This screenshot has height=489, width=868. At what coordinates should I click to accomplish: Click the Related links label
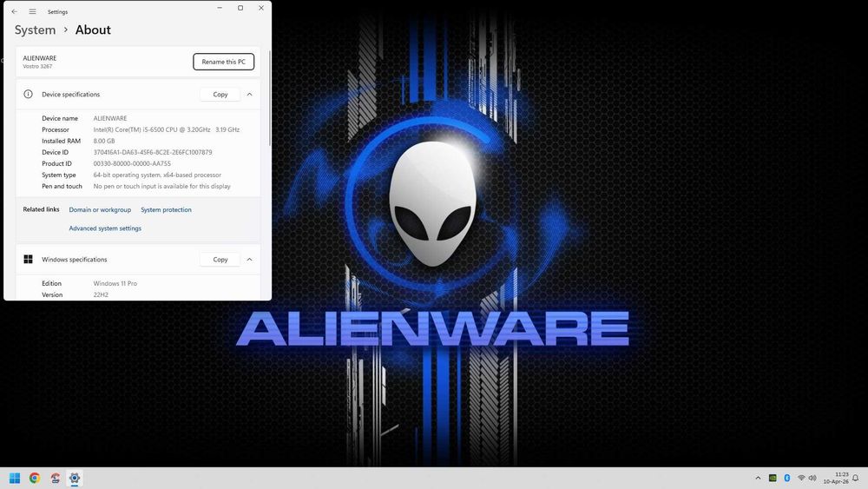(41, 209)
